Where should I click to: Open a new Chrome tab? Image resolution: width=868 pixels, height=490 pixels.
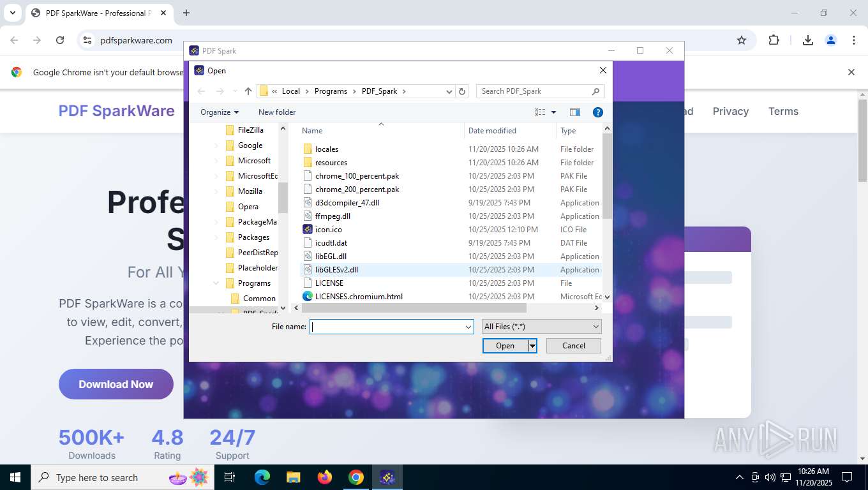(x=186, y=13)
